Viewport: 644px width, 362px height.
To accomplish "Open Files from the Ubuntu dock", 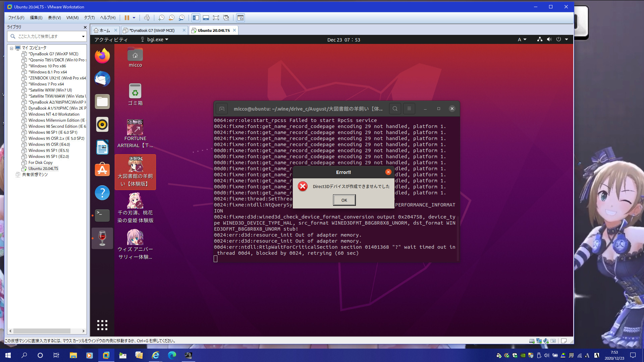I will (102, 102).
